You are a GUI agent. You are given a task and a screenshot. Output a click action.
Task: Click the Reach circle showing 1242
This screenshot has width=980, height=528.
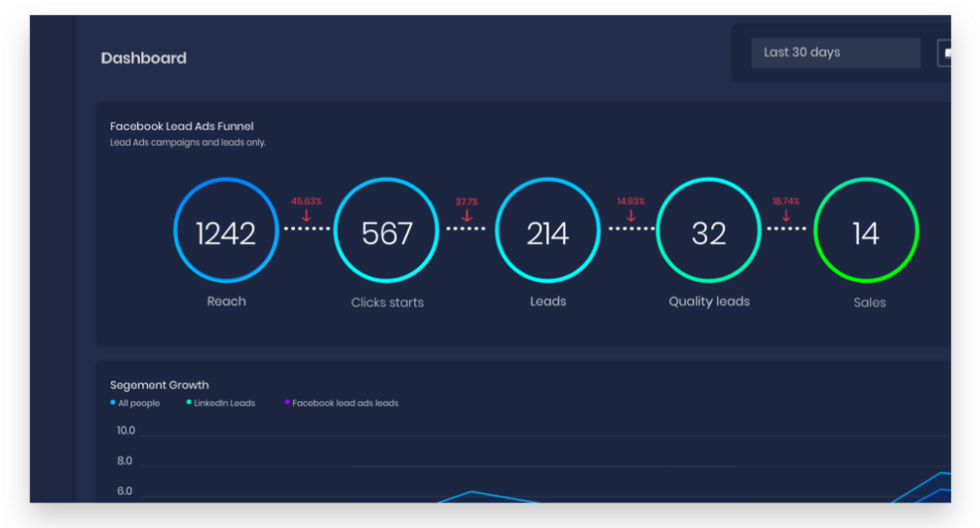pos(225,233)
